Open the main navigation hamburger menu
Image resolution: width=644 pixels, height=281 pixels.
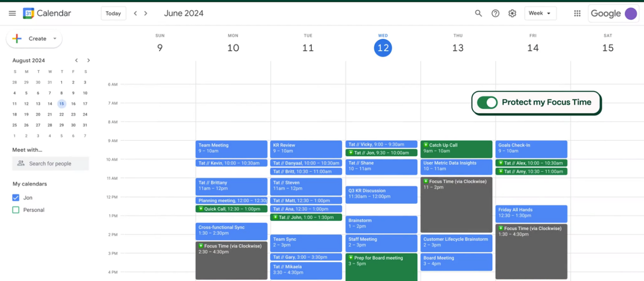tap(12, 13)
